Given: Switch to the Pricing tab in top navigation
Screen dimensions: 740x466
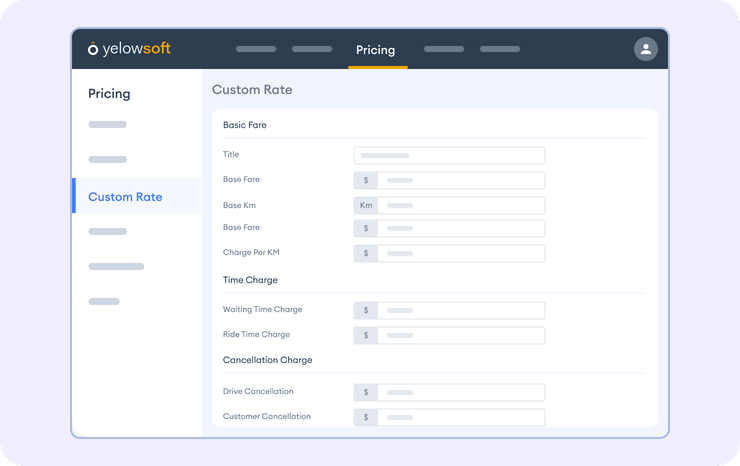Looking at the screenshot, I should (x=376, y=50).
